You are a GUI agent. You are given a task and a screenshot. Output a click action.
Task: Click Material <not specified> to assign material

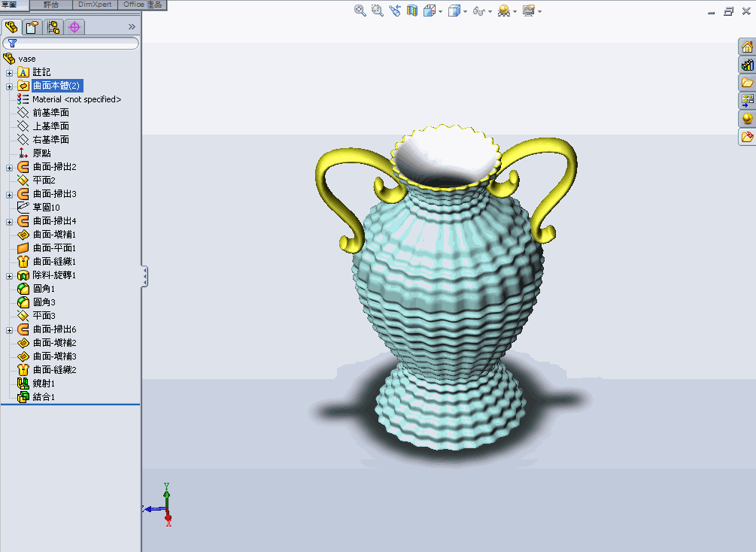point(75,99)
